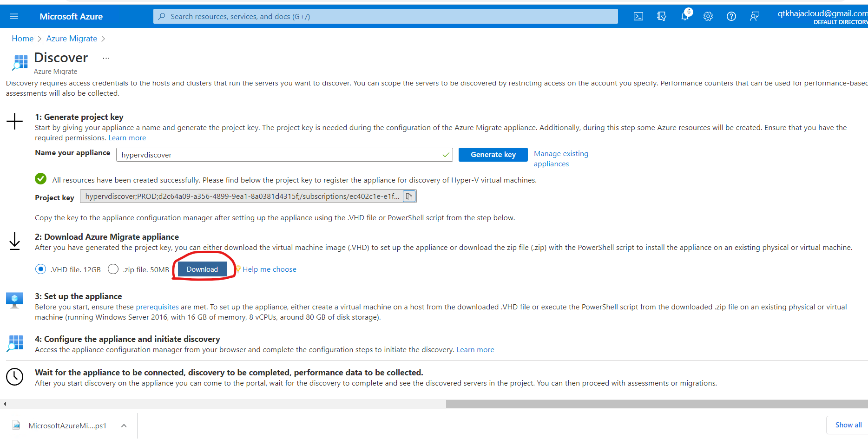868x439 pixels.
Task: Open the Azure portal hamburger menu
Action: [14, 16]
